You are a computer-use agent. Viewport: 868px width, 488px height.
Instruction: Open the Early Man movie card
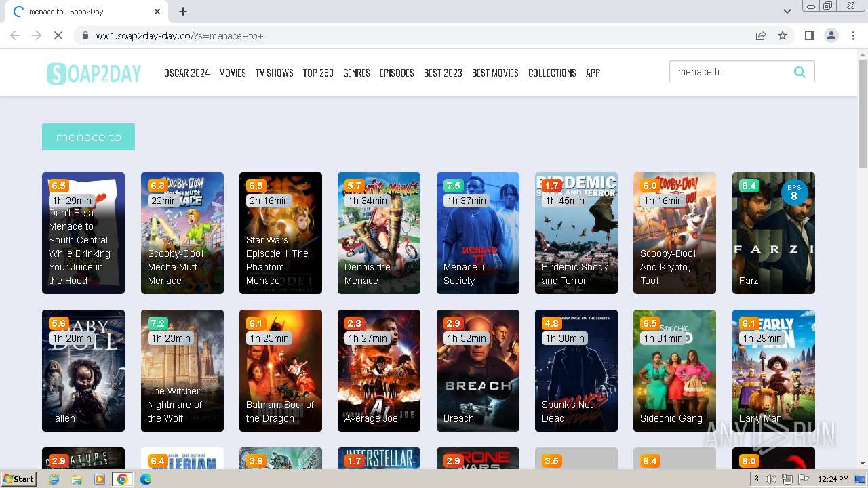pos(774,371)
